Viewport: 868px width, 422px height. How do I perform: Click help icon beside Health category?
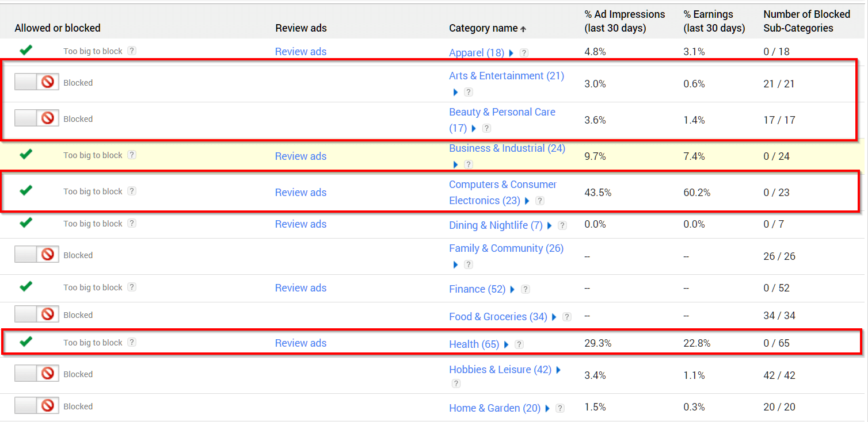519,344
